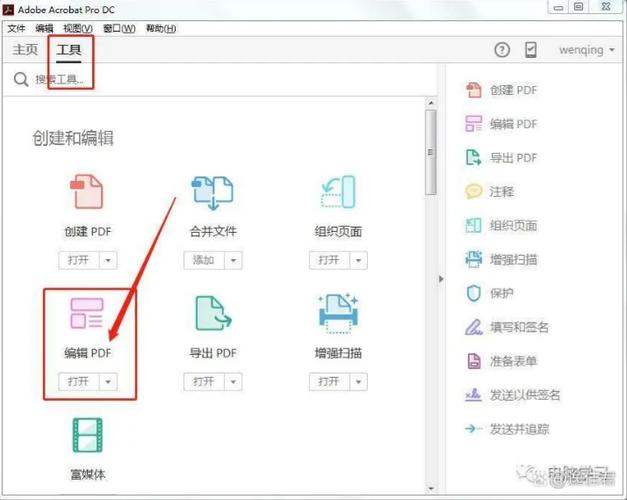Select 保护 shield icon in right sidebar
The width and height of the screenshot is (627, 500).
click(x=474, y=293)
